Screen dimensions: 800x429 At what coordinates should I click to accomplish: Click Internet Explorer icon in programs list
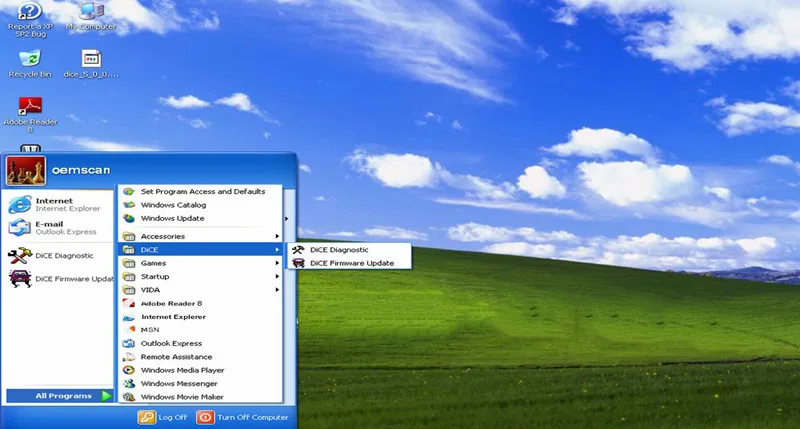129,317
